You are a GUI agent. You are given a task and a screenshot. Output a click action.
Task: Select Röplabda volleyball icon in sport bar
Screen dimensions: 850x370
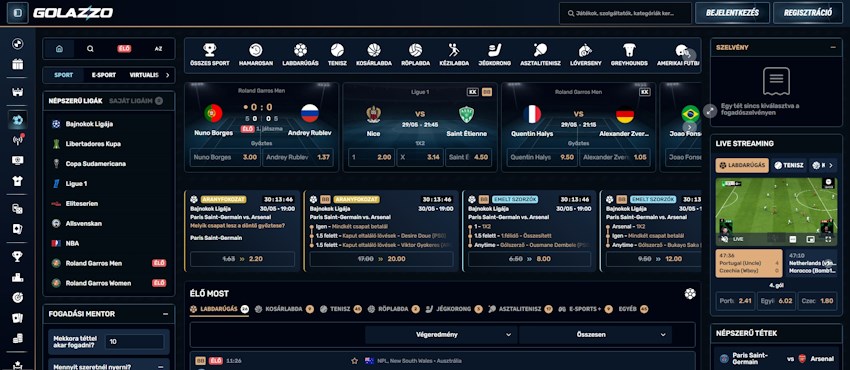(x=416, y=50)
